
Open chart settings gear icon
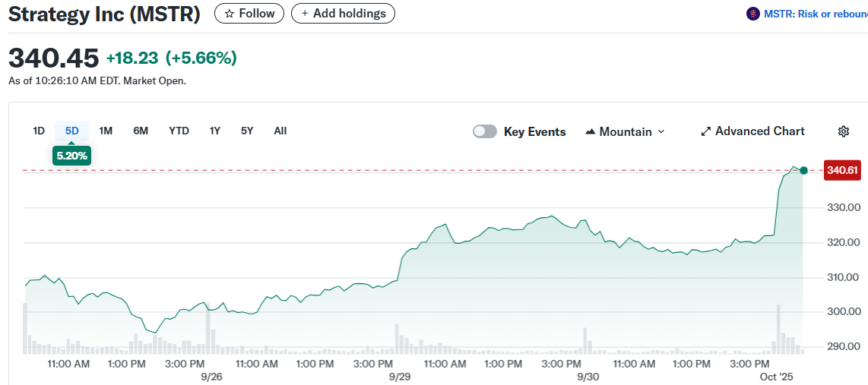(843, 131)
